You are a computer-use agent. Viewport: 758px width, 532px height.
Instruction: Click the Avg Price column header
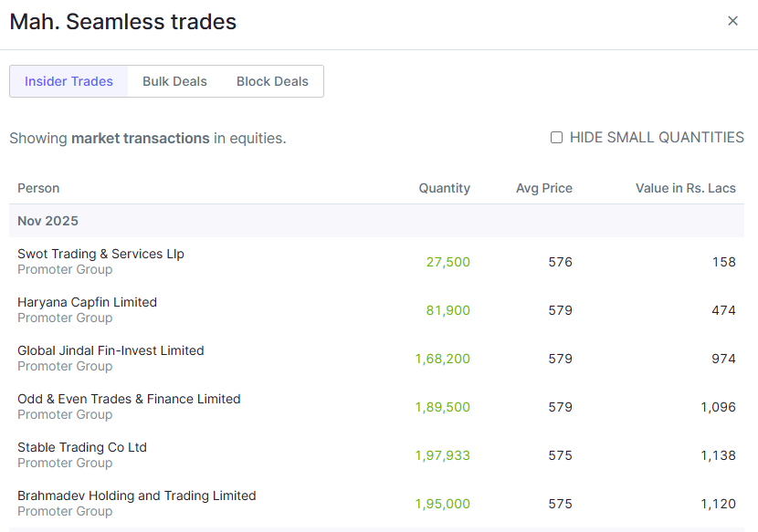pyautogui.click(x=543, y=188)
